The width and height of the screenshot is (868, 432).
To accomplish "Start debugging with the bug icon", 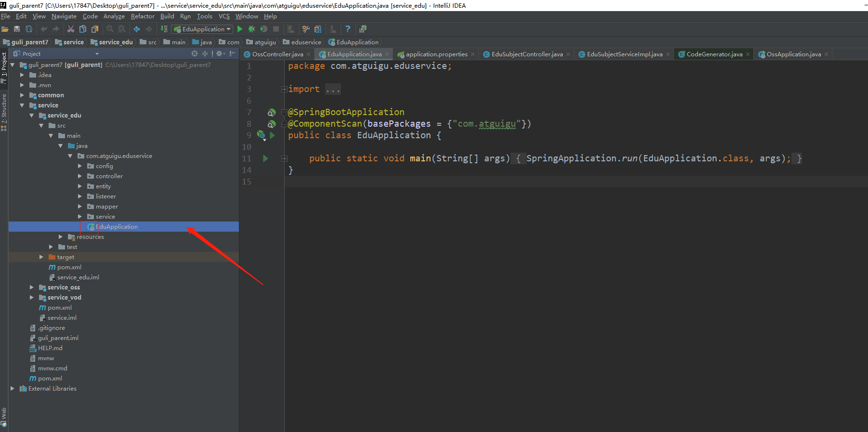I will [251, 29].
